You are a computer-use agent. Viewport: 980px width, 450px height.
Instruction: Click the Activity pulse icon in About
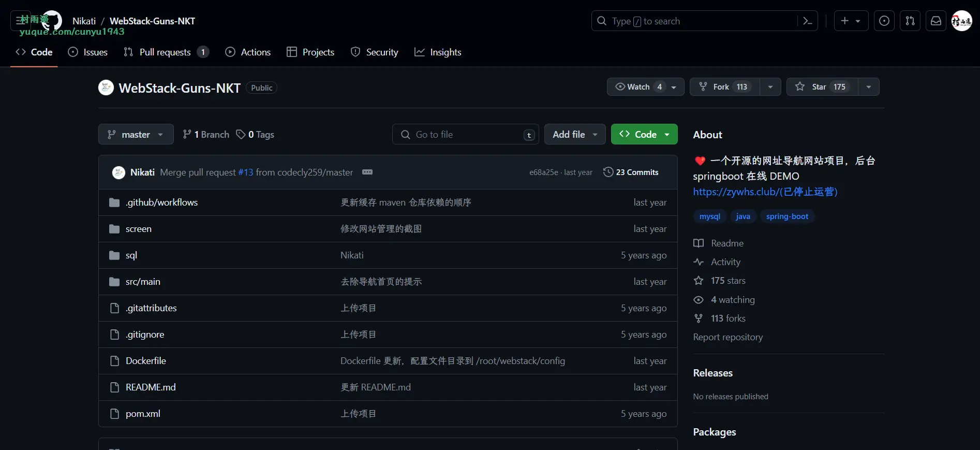(x=699, y=262)
